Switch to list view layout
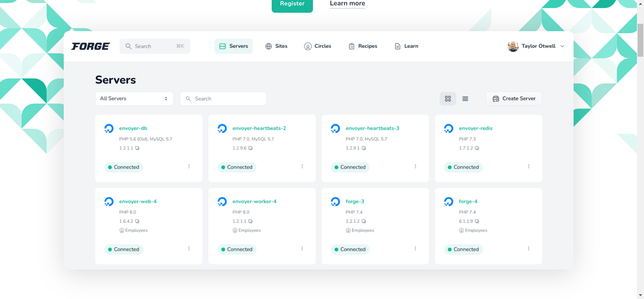 tap(465, 99)
